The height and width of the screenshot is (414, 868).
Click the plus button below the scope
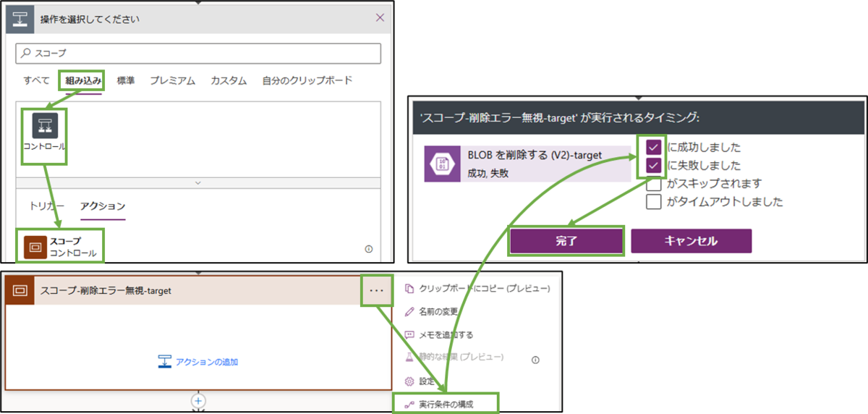click(198, 400)
